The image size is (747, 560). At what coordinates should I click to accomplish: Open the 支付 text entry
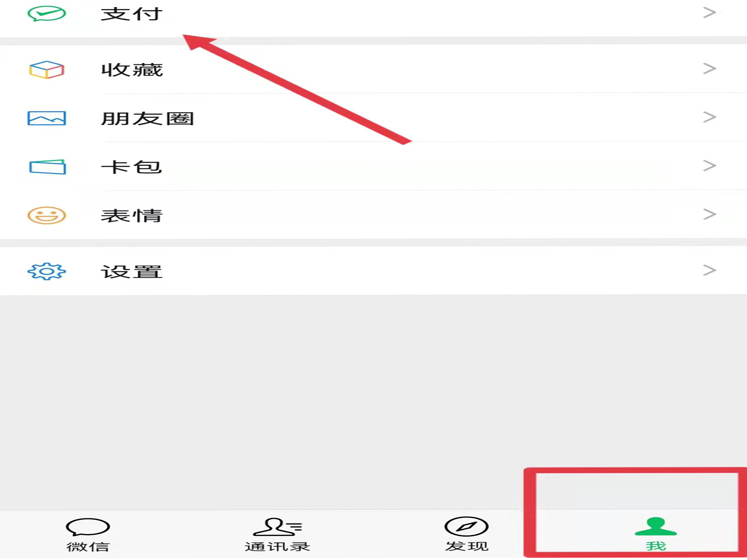[132, 14]
